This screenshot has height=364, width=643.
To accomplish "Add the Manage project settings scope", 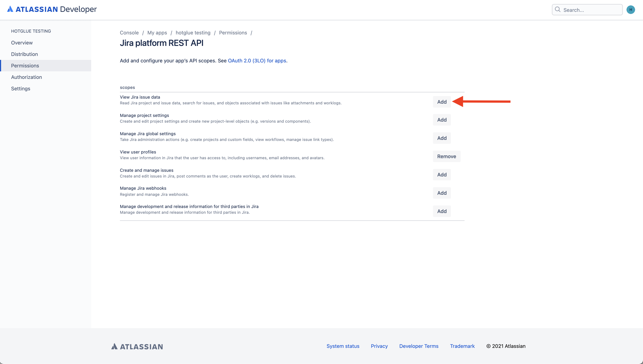I will point(442,120).
